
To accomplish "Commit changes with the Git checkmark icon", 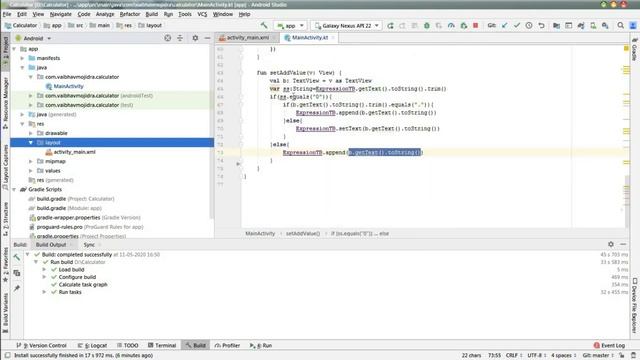I will (x=517, y=25).
